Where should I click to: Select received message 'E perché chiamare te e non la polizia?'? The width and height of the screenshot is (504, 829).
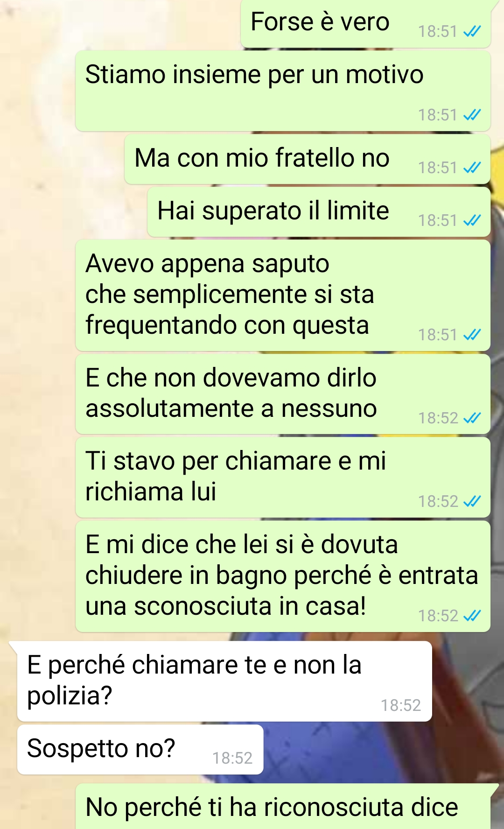pyautogui.click(x=224, y=681)
